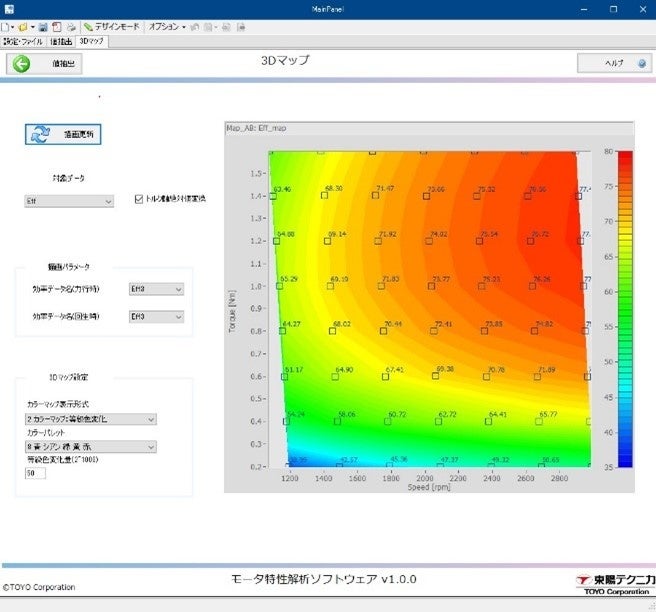656x612 pixels.
Task: Switch to the 設定・ファイル tab
Action: click(x=23, y=41)
